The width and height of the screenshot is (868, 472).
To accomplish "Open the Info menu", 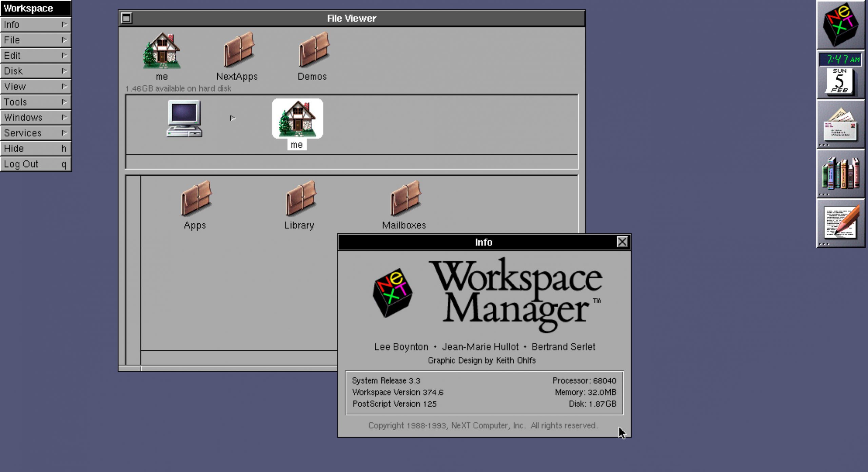I will point(36,24).
